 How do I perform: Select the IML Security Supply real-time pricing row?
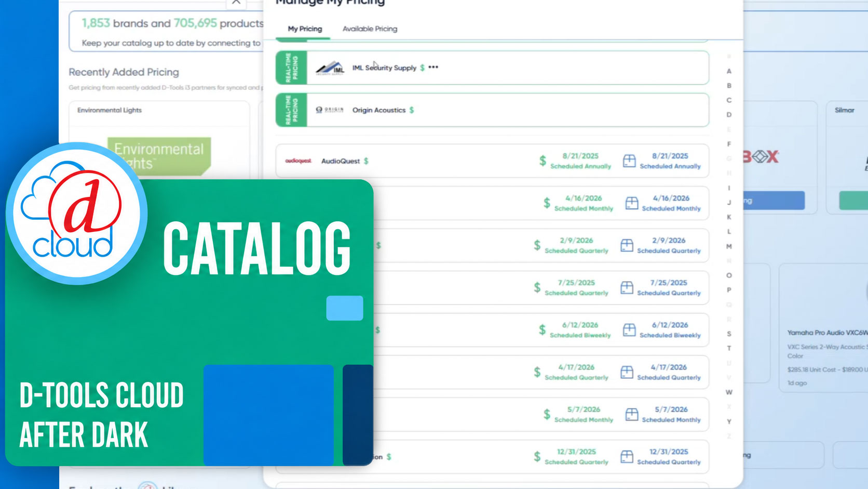492,68
